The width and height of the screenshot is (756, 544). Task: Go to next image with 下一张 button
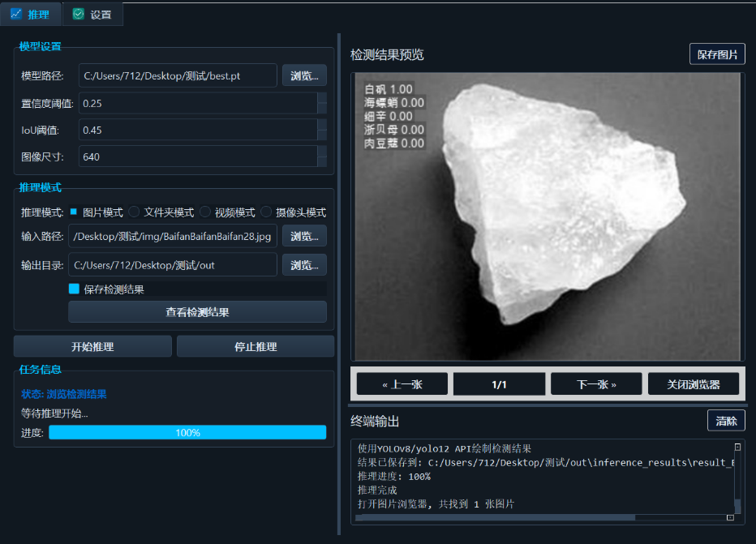point(596,383)
